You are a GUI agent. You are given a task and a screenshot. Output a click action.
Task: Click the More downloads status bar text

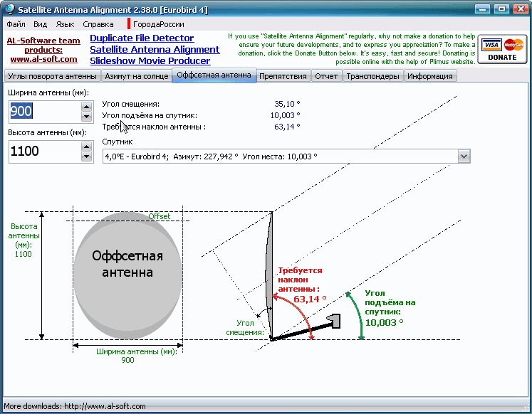pos(75,406)
